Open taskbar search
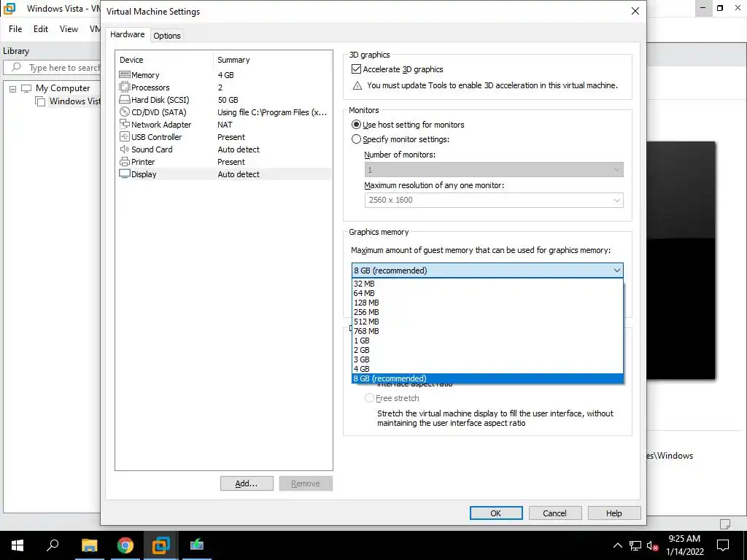This screenshot has height=560, width=747. coord(53,545)
